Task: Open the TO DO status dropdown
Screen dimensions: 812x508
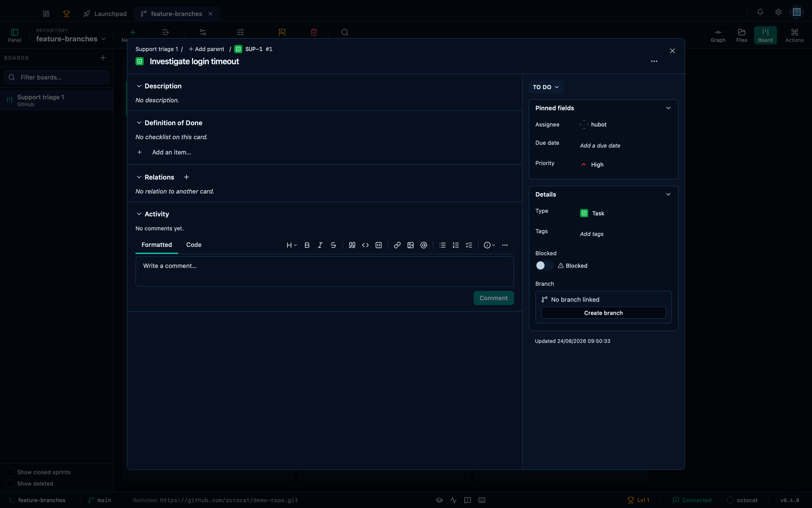Action: tap(546, 87)
